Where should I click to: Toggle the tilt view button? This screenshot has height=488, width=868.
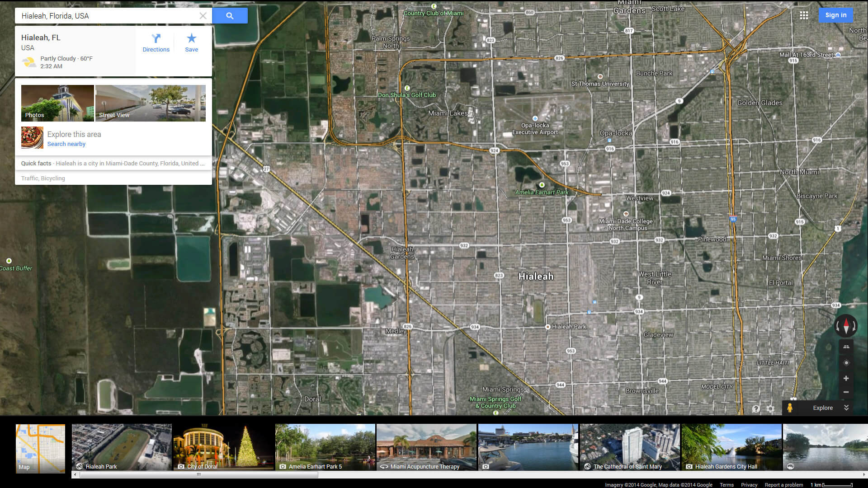[x=846, y=347]
